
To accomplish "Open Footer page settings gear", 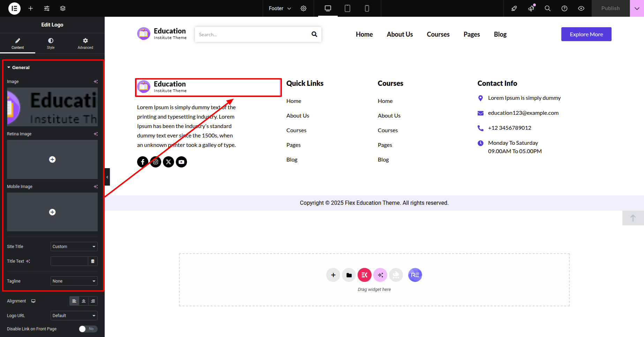I will coord(304,8).
